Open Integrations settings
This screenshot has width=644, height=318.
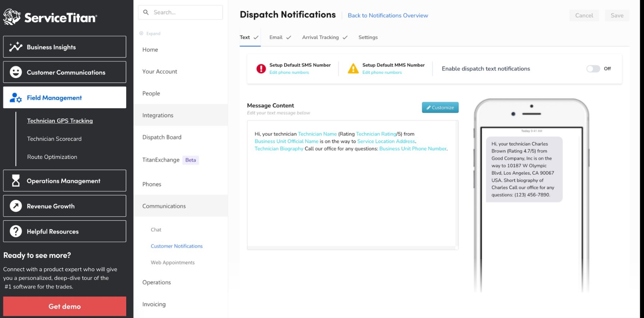pos(181,115)
